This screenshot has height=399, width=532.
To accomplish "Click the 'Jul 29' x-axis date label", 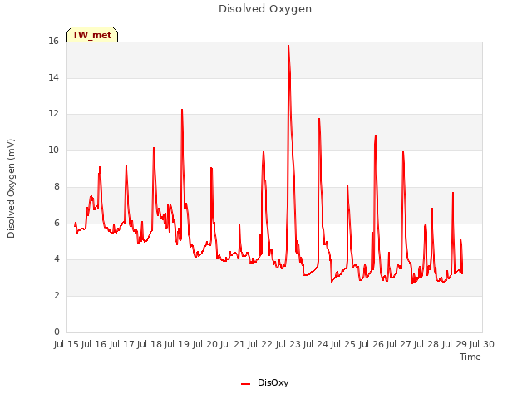I will [455, 344].
